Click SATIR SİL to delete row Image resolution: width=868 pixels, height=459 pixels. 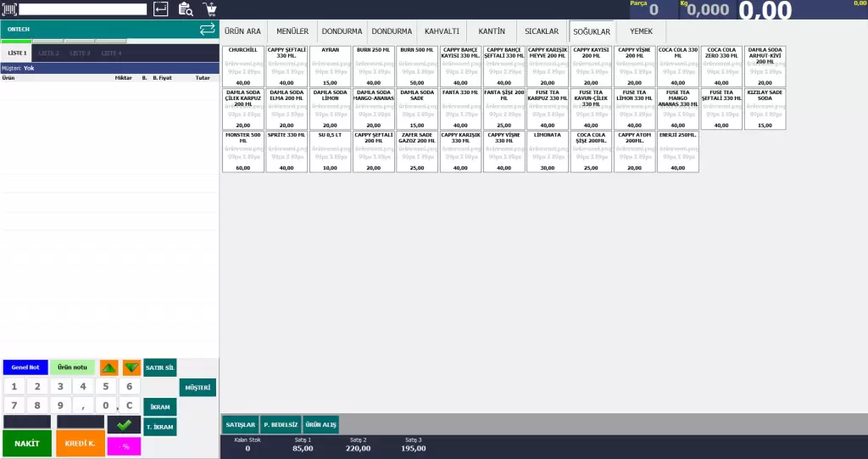tap(160, 367)
